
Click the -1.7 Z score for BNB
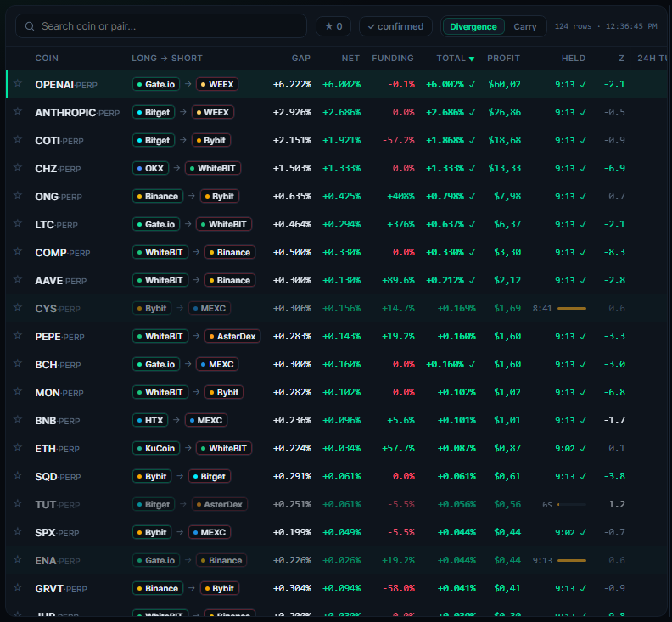(614, 421)
